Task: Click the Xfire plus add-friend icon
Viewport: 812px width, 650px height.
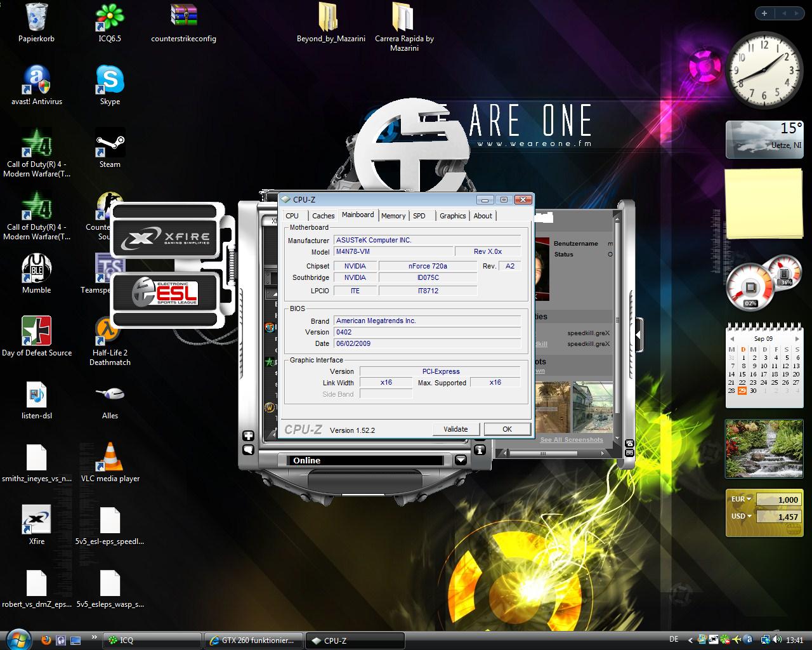Action: (x=248, y=436)
